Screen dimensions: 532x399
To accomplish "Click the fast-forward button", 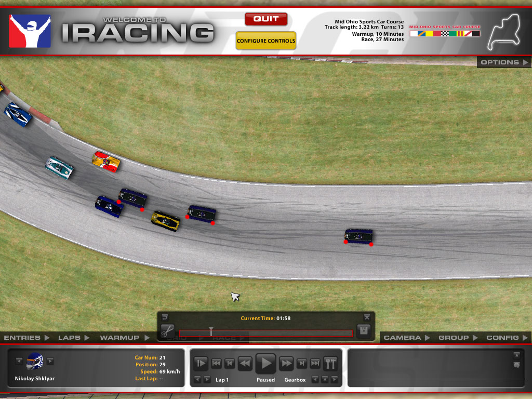I will pos(286,363).
